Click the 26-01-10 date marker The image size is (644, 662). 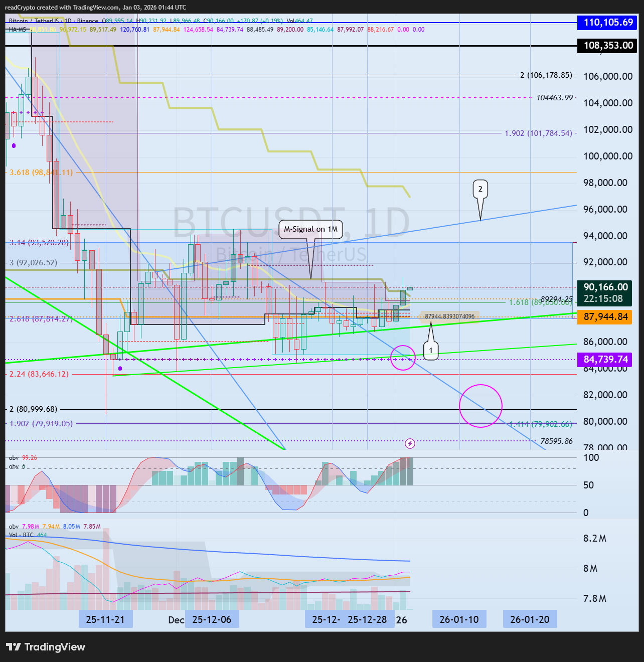click(459, 619)
